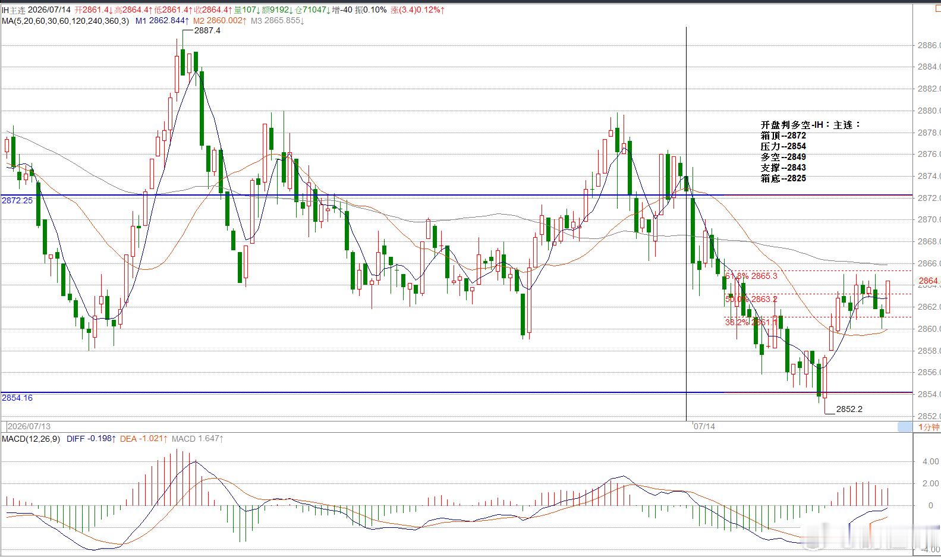Click the M3 2865.855 moving average value
Viewport: 941px width, 560px height.
coord(278,21)
